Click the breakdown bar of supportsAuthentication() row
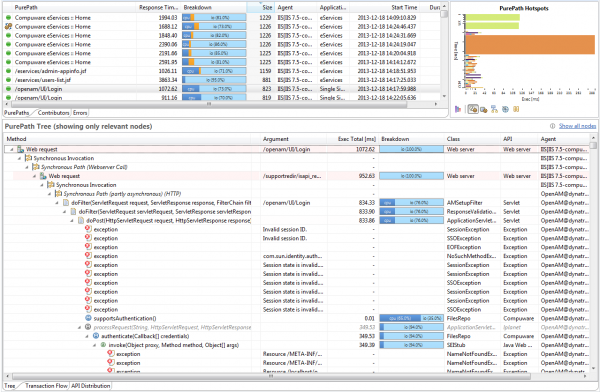The width and height of the screenshot is (600, 392). pos(411,318)
